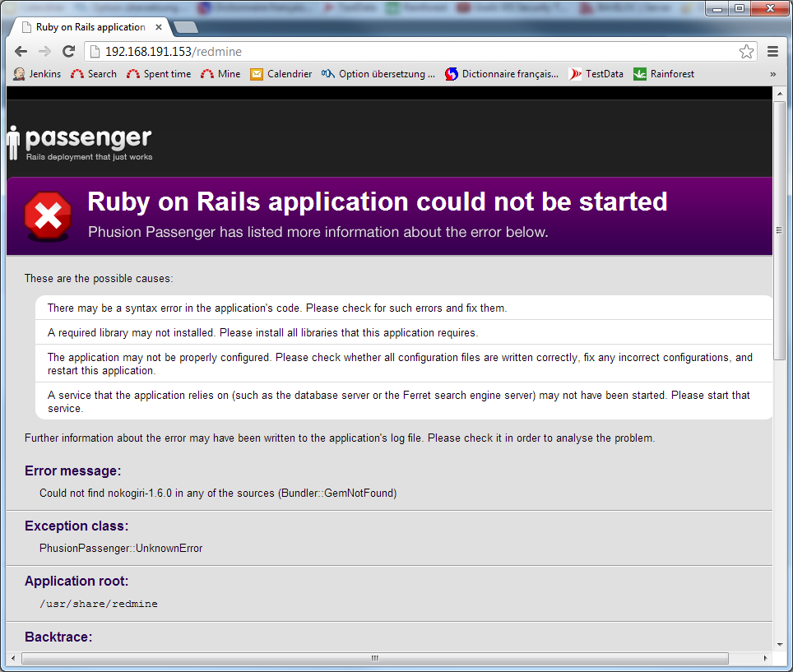Click the Passenger logo

[80, 144]
